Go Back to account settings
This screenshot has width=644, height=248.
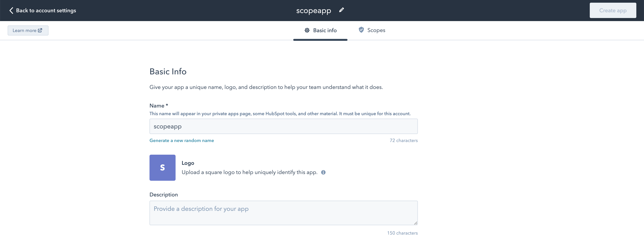[46, 11]
